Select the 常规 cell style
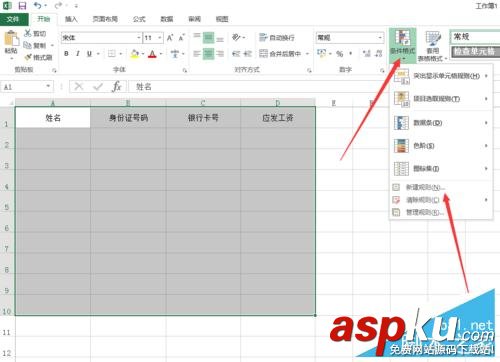Screen dimensions: 500x362 point(474,36)
